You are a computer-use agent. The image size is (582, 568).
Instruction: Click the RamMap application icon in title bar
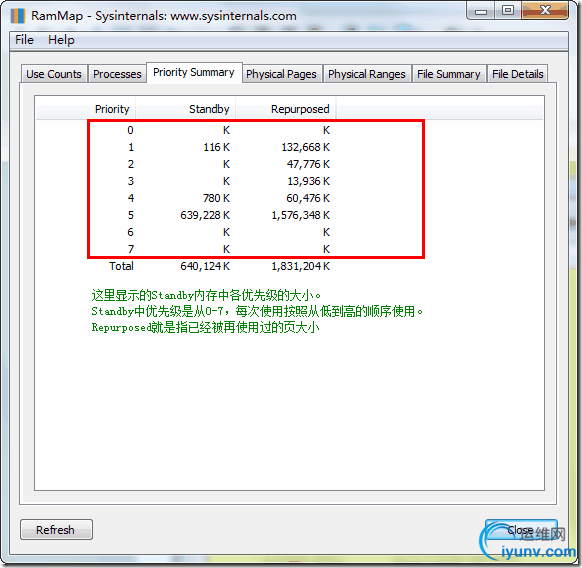click(x=18, y=16)
